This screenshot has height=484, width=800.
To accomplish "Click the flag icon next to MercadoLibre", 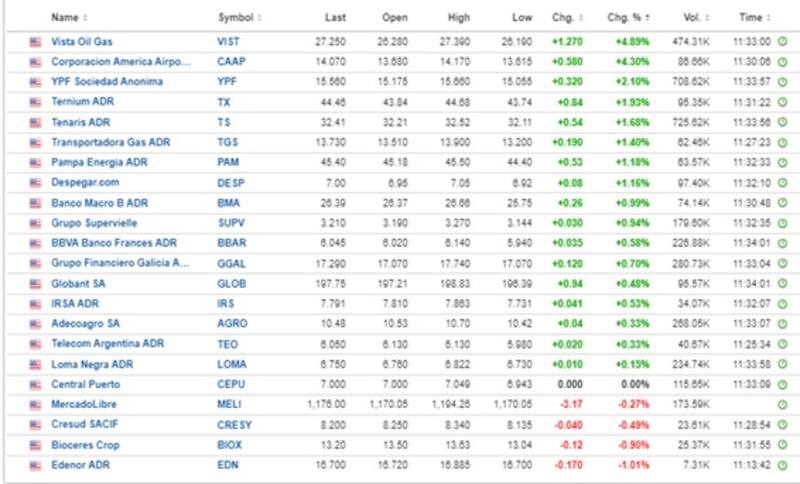I will [36, 404].
